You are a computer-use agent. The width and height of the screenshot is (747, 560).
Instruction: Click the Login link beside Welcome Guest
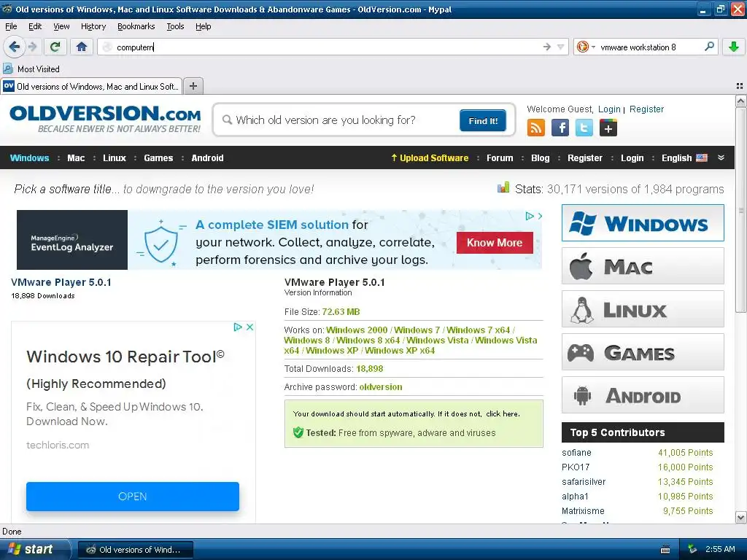click(609, 109)
